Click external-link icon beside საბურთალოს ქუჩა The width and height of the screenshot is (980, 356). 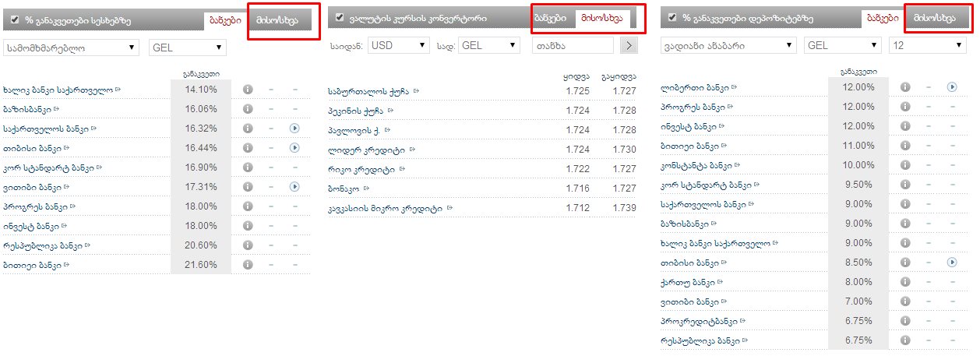tap(417, 92)
